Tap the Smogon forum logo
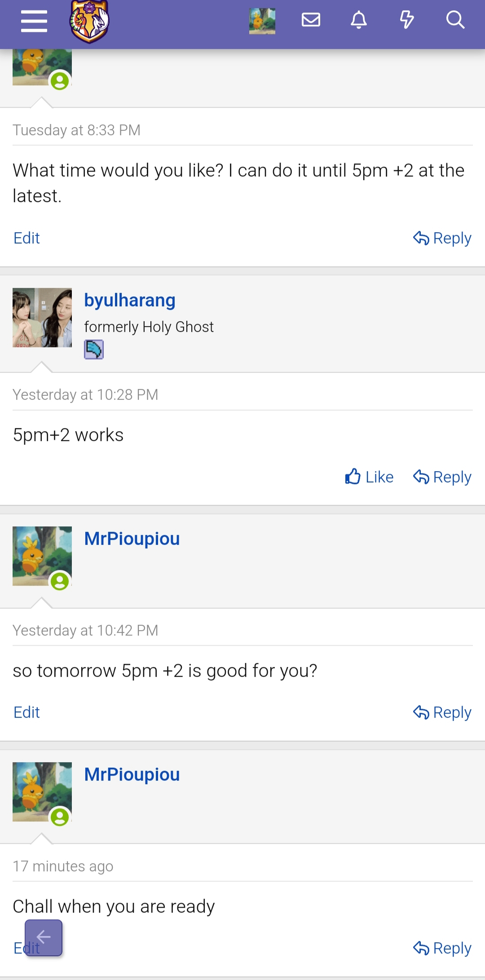Screen dimensions: 485x980 coord(89,21)
